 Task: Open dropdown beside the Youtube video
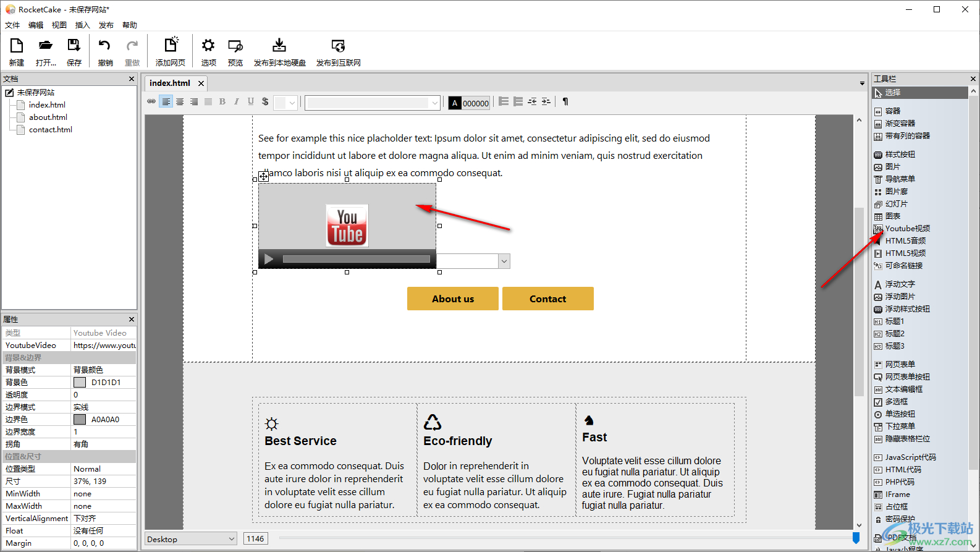pyautogui.click(x=504, y=261)
